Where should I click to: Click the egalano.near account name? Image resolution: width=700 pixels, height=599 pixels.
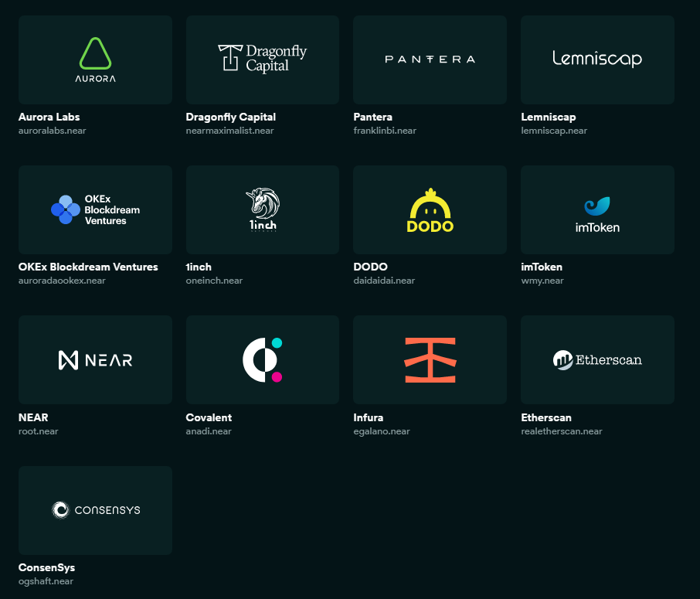(x=382, y=431)
